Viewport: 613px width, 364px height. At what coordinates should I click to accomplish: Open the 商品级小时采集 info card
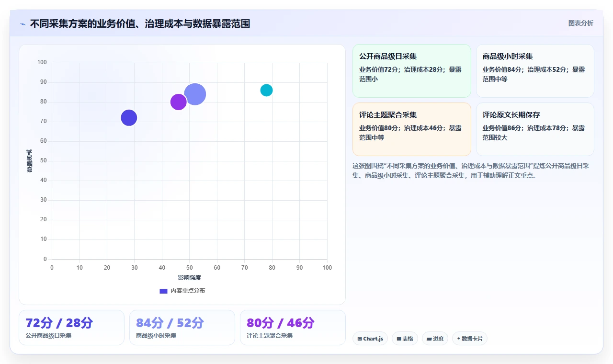[x=535, y=71]
